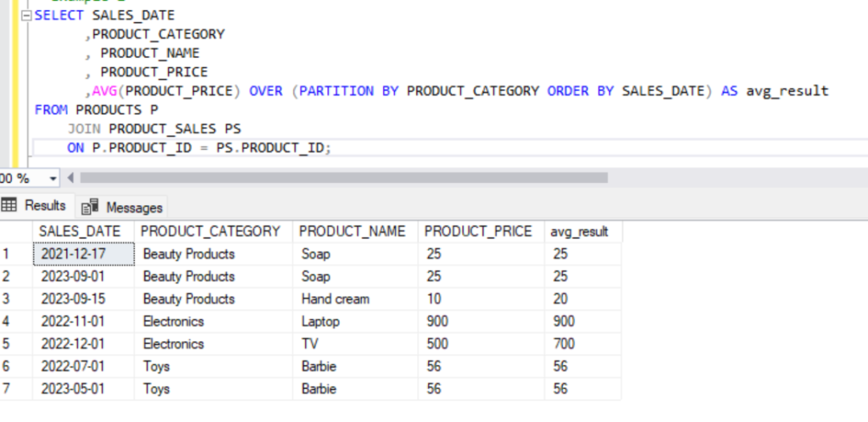
Task: Select the avg_result column header
Action: 581,231
